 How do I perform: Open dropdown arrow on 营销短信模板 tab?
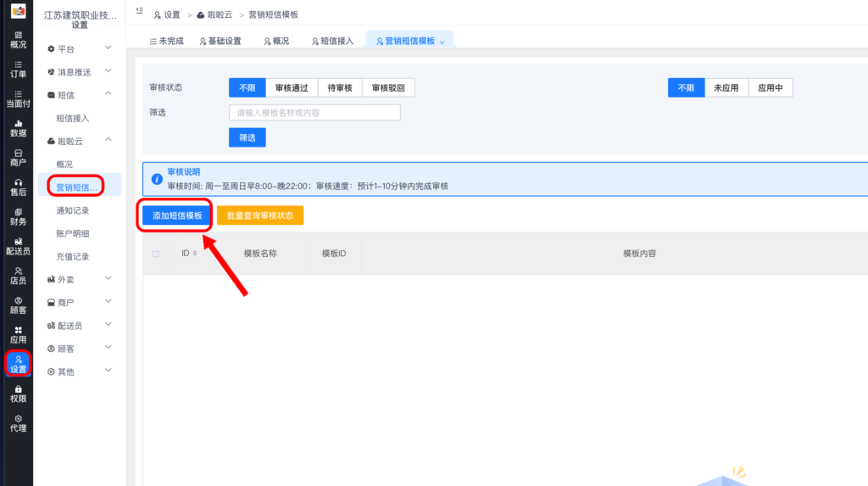(442, 42)
